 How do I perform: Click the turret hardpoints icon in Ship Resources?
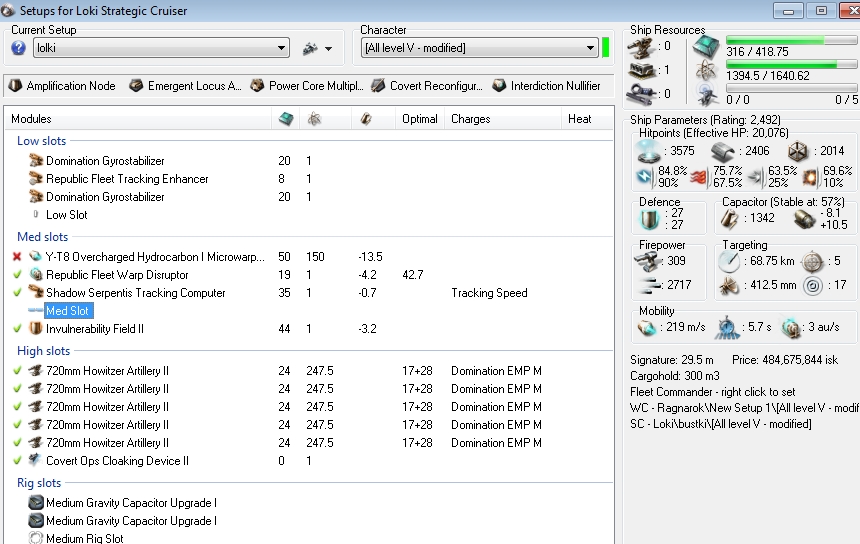tap(641, 47)
